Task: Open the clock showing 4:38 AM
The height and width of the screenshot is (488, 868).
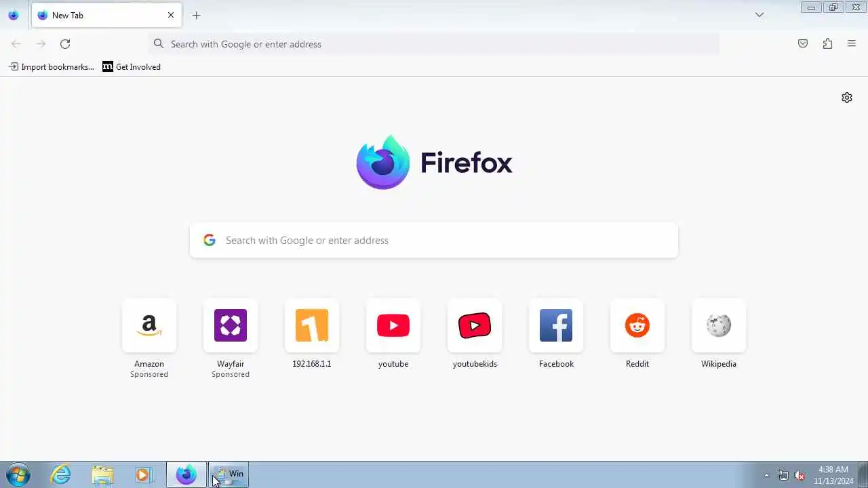Action: [833, 475]
